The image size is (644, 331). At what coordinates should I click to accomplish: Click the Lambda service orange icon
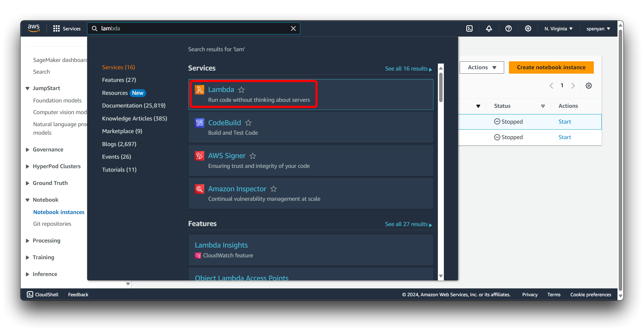point(200,90)
